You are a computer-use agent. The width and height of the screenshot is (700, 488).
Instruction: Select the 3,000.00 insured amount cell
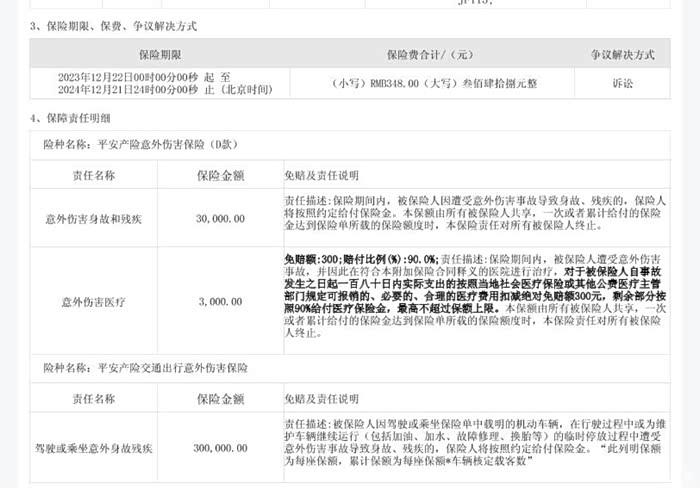(221, 300)
